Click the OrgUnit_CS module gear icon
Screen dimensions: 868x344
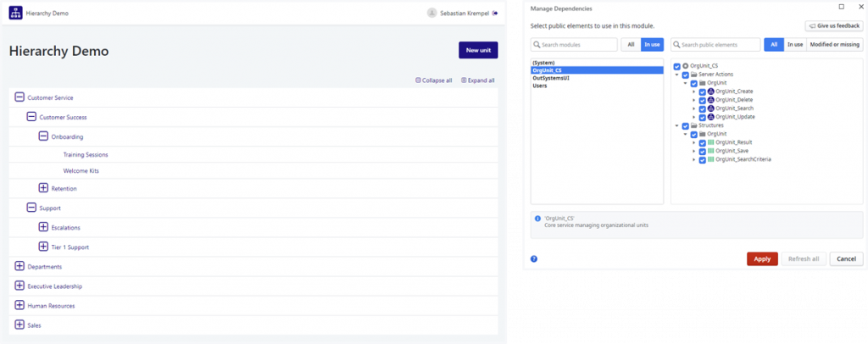click(686, 66)
